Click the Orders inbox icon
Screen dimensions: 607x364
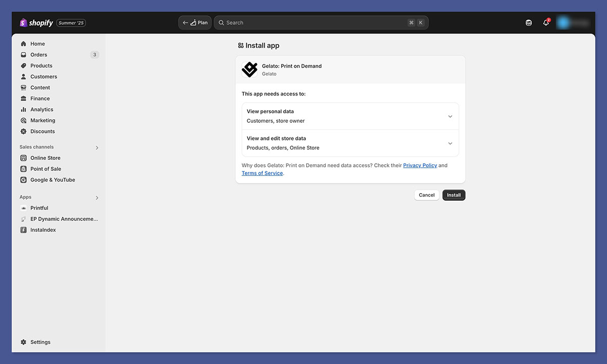pos(23,55)
